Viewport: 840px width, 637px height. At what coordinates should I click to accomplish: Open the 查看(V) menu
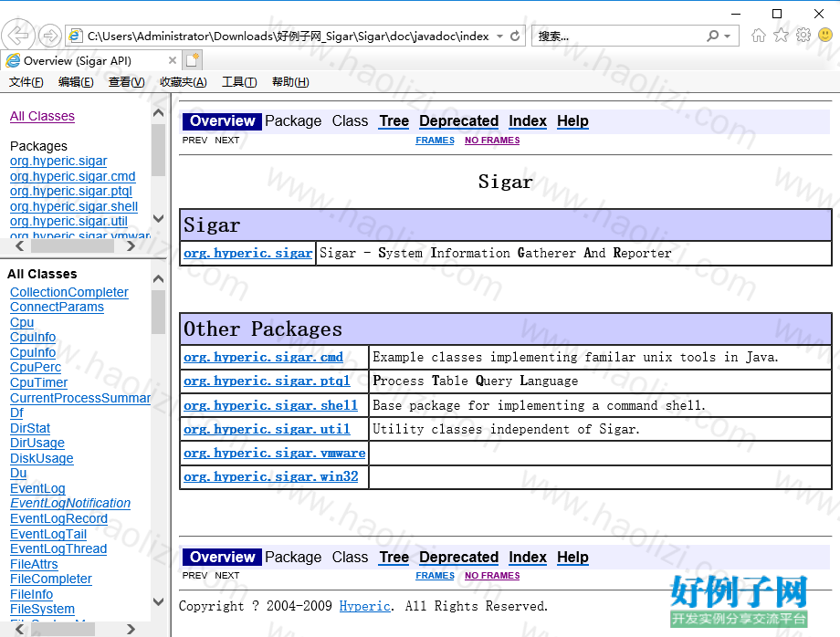pos(126,82)
